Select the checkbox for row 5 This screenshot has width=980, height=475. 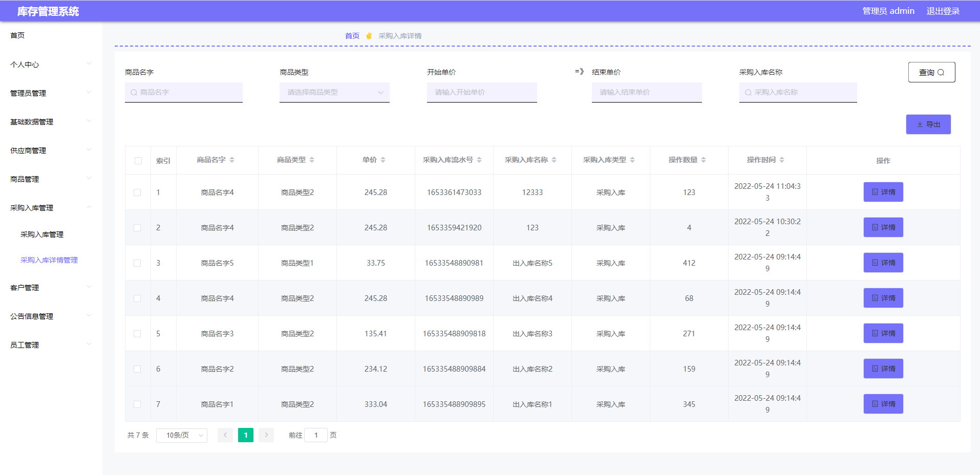(x=137, y=334)
